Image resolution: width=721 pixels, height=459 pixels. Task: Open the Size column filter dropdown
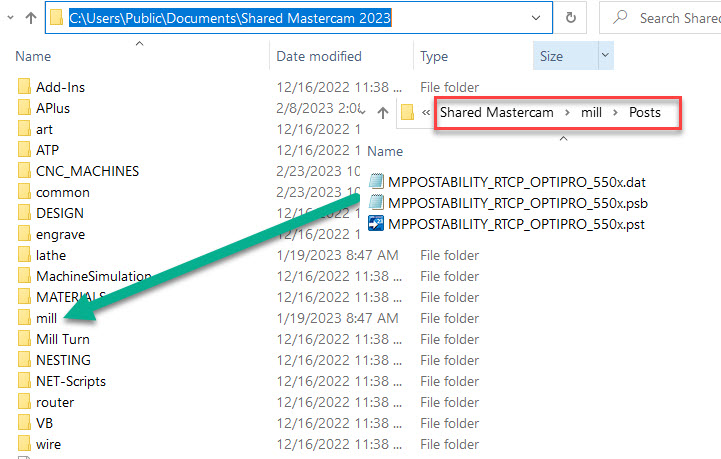pyautogui.click(x=606, y=56)
